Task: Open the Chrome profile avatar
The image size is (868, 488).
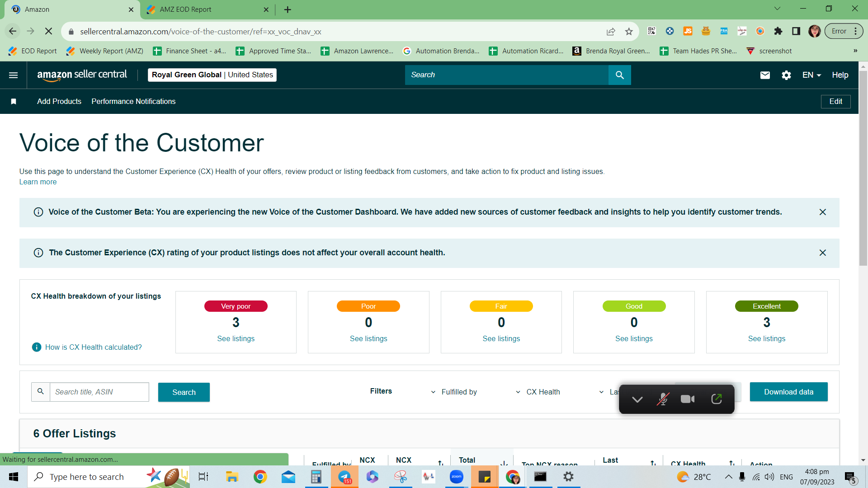Action: tap(815, 31)
